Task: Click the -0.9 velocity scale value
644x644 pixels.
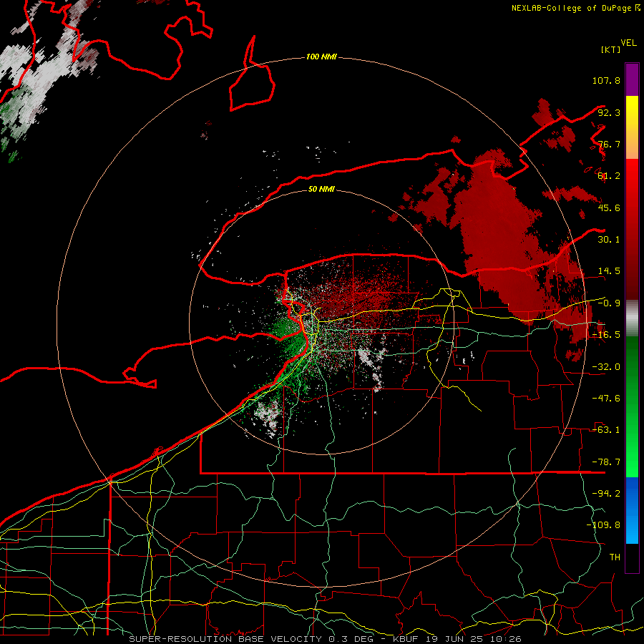Action: (x=609, y=303)
